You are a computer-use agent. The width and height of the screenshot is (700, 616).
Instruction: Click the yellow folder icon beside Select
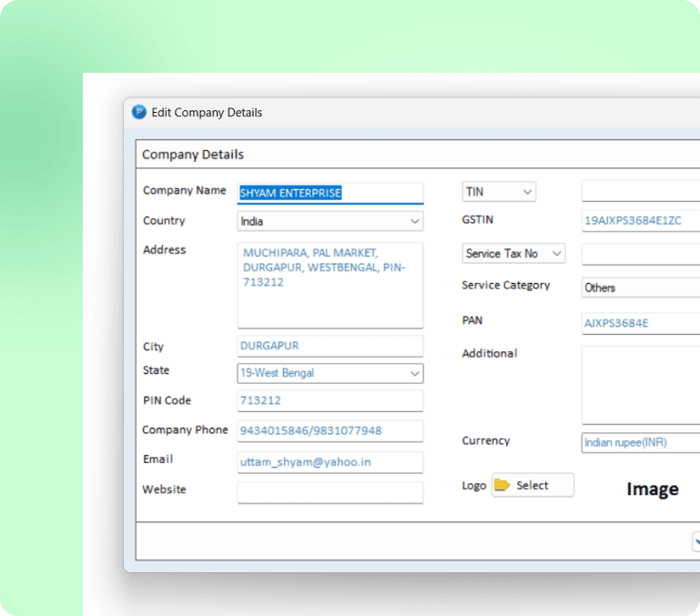coord(502,485)
